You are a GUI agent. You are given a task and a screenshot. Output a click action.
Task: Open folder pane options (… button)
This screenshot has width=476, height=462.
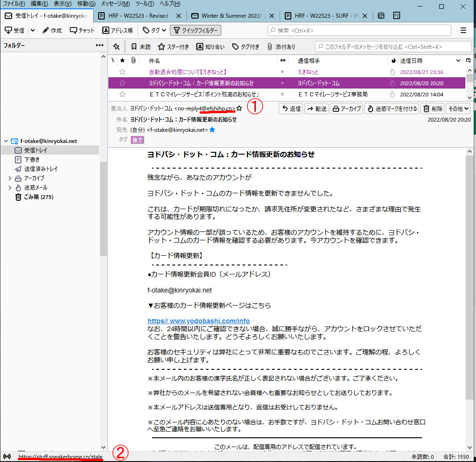coord(99,45)
